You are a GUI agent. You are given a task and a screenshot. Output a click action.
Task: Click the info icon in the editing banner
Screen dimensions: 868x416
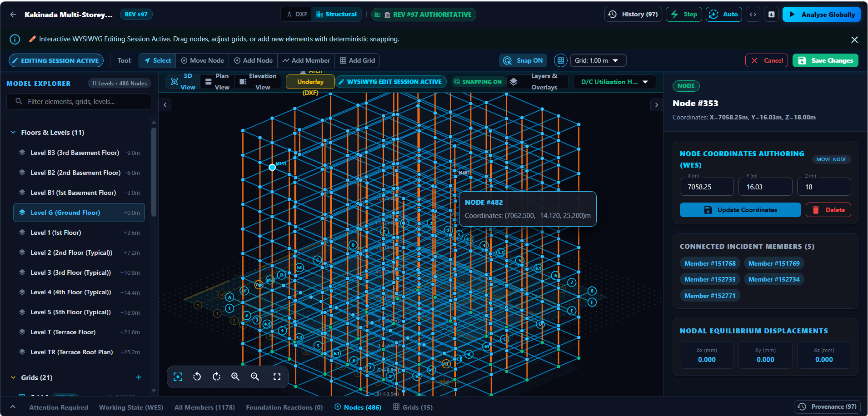point(15,40)
